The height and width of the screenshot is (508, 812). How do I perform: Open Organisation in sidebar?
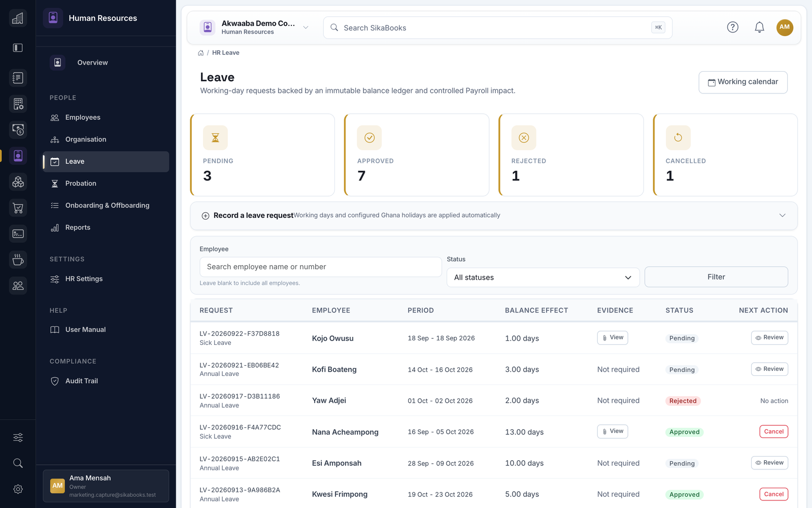106,139
